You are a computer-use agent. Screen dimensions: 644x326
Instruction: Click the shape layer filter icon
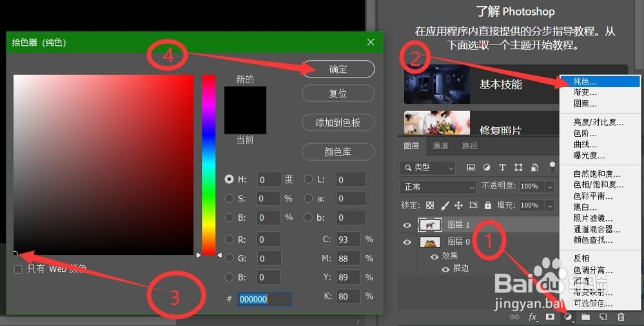(518, 167)
